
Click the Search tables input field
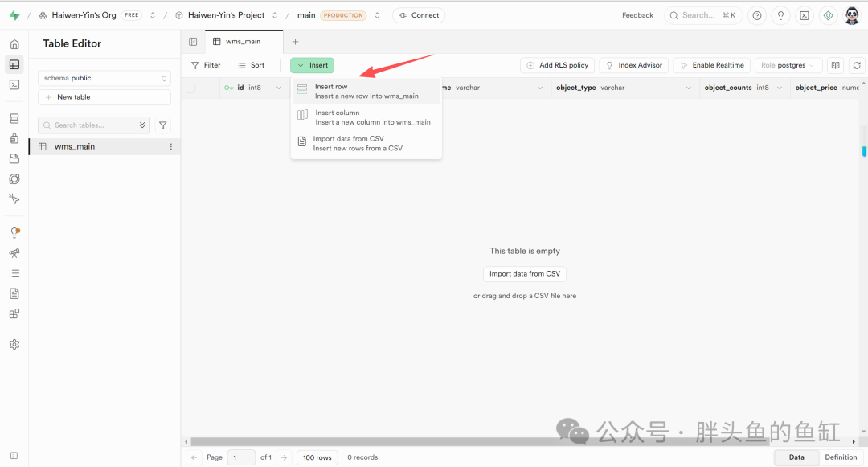tap(94, 125)
